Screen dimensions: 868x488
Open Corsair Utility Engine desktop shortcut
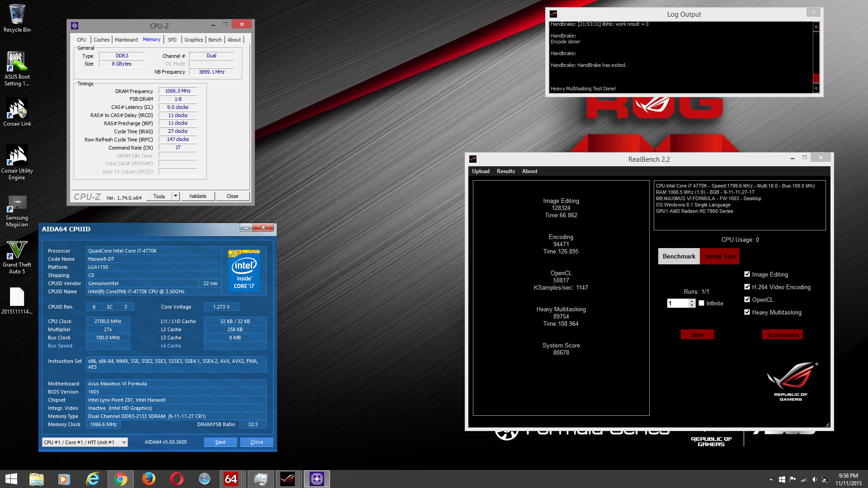coord(17,162)
